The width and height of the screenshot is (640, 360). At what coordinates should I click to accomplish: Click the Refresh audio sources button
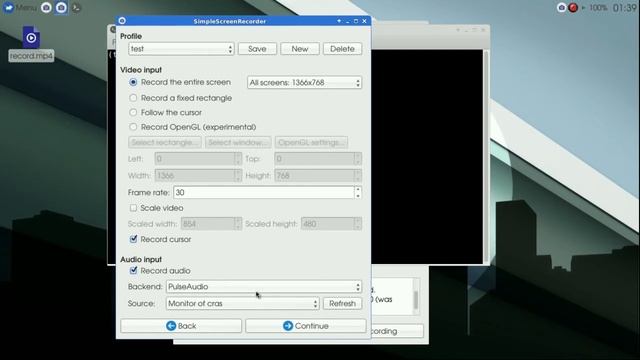click(x=342, y=304)
